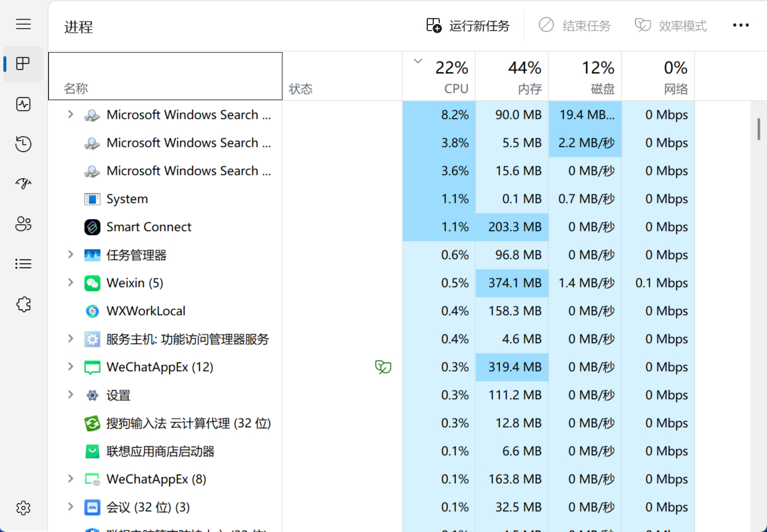Screen dimensions: 767x532
Task: Click efficiency mode leaf icon on WeChatAppEx (12)
Action: click(x=383, y=366)
